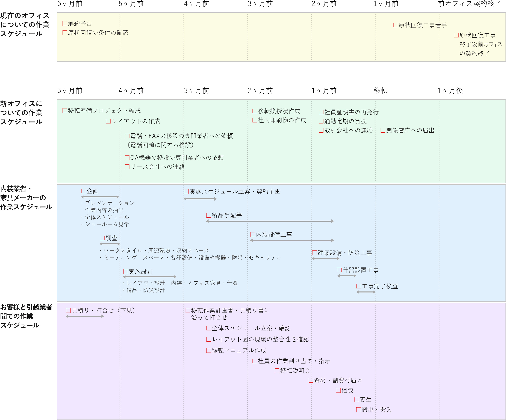Check the 養生 checkbox
This screenshot has width=506, height=420.
pyautogui.click(x=357, y=400)
